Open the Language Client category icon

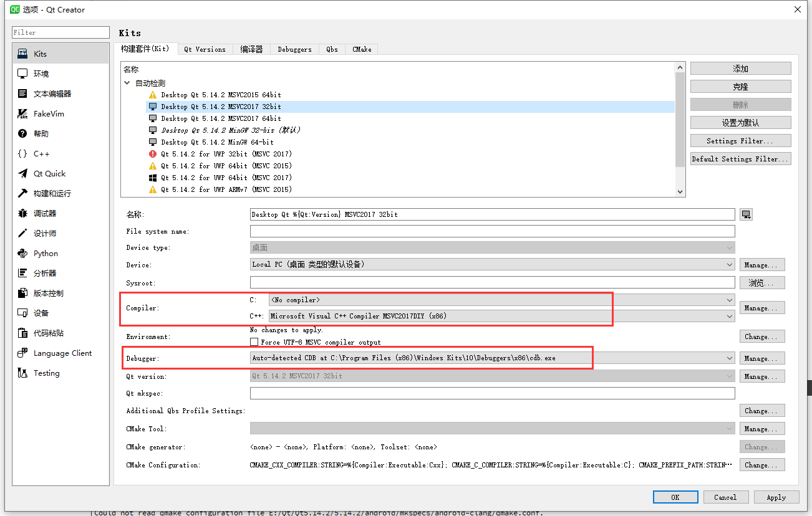pos(22,353)
